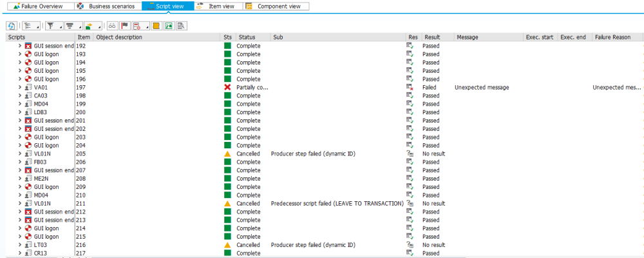Expand the CR13 script row

(20, 253)
